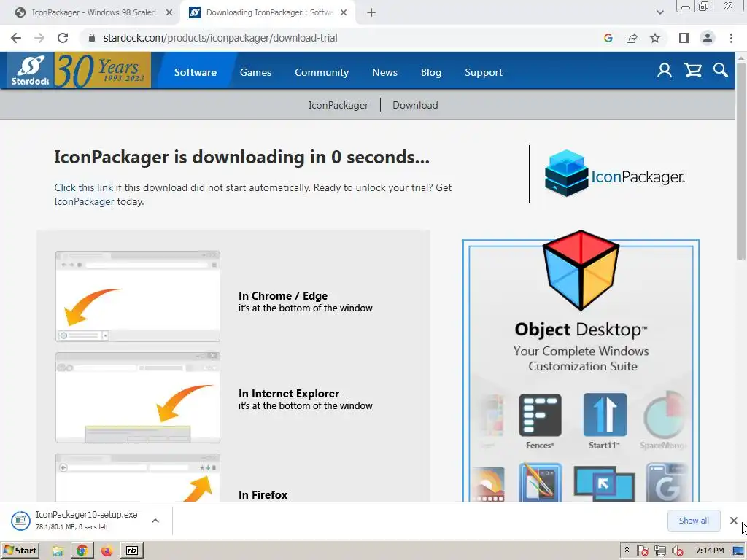Click the IconPackager breadcrumb link
747x560 pixels.
pyautogui.click(x=338, y=105)
